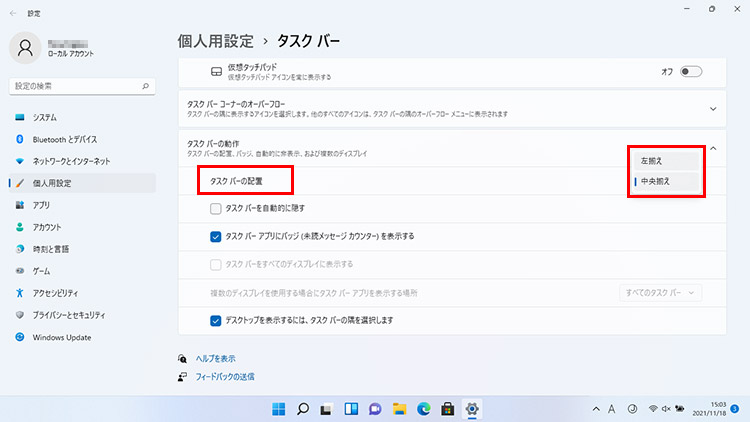The image size is (750, 422).
Task: Expand タスク バー コーナーのオーバーフロー section
Action: [713, 108]
